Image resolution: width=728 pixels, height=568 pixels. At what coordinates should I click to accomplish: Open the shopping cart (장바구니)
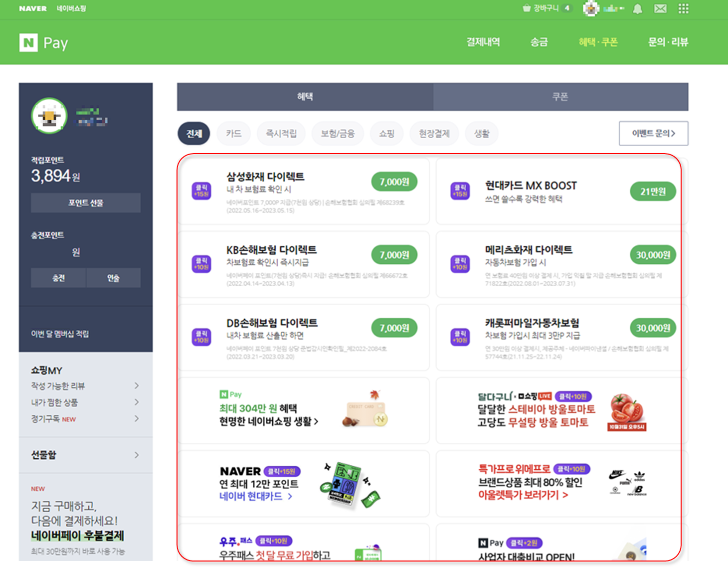click(x=541, y=8)
